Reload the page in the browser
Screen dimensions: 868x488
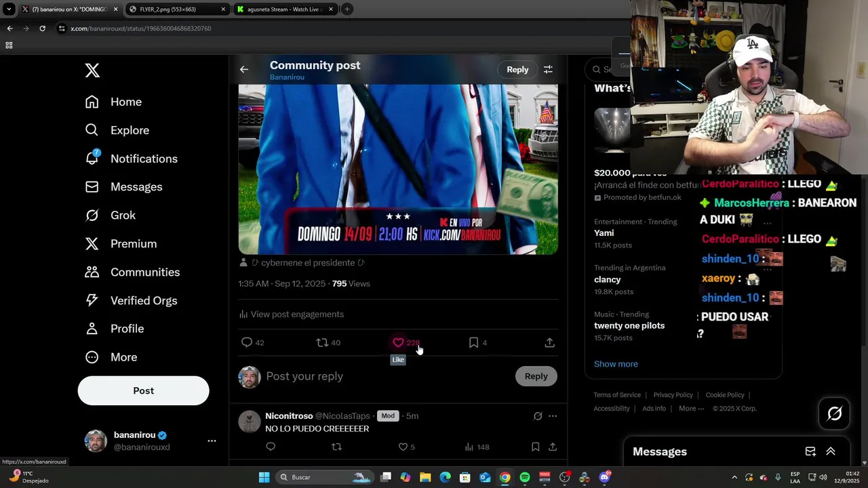click(42, 28)
